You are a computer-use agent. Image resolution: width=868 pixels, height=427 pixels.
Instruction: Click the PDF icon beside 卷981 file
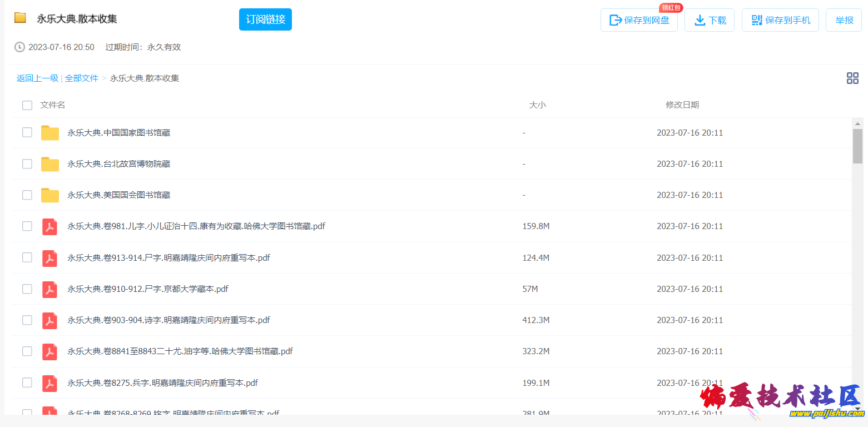pos(49,226)
